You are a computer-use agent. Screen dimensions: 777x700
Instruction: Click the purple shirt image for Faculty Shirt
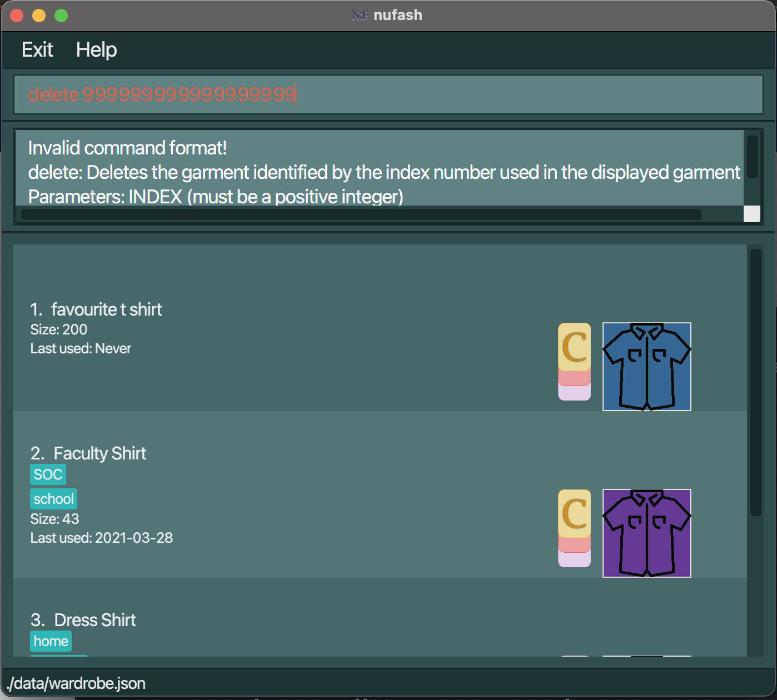coord(647,533)
